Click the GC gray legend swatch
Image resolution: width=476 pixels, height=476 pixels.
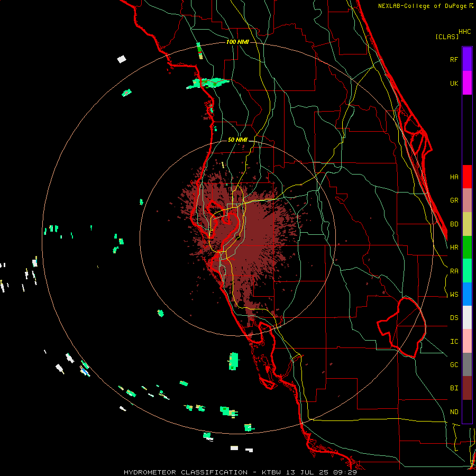[467, 364]
